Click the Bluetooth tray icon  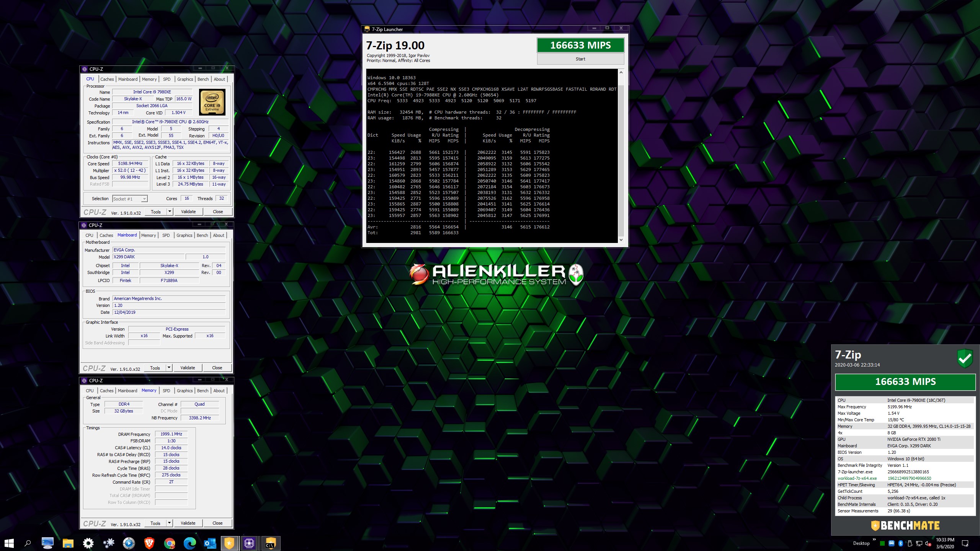pos(901,543)
